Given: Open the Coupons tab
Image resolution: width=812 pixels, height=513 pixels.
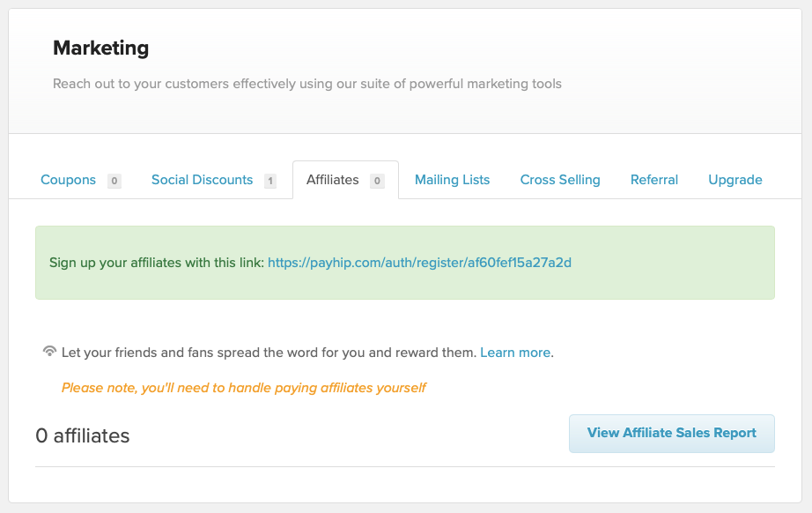Looking at the screenshot, I should (68, 180).
